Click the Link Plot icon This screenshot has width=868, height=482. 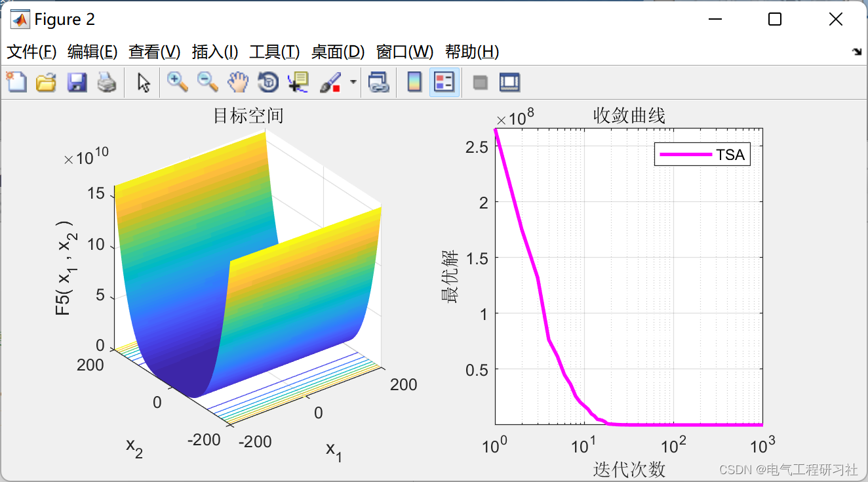point(379,82)
